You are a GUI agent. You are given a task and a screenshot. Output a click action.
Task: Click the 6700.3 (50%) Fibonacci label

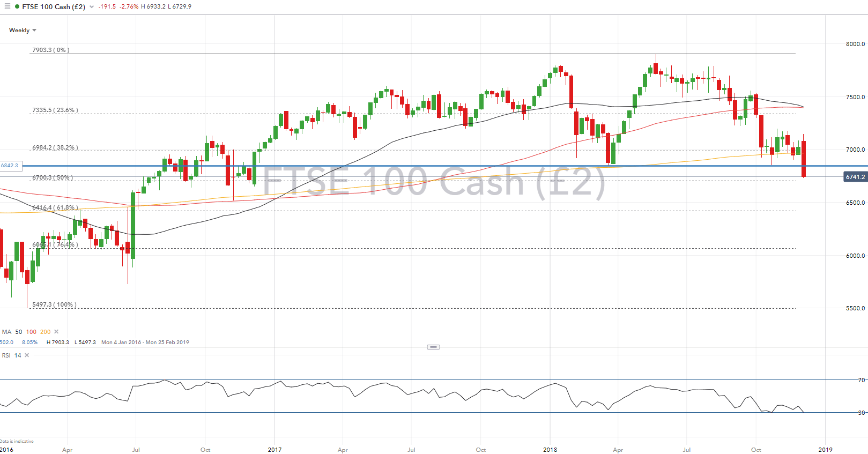[x=52, y=177]
